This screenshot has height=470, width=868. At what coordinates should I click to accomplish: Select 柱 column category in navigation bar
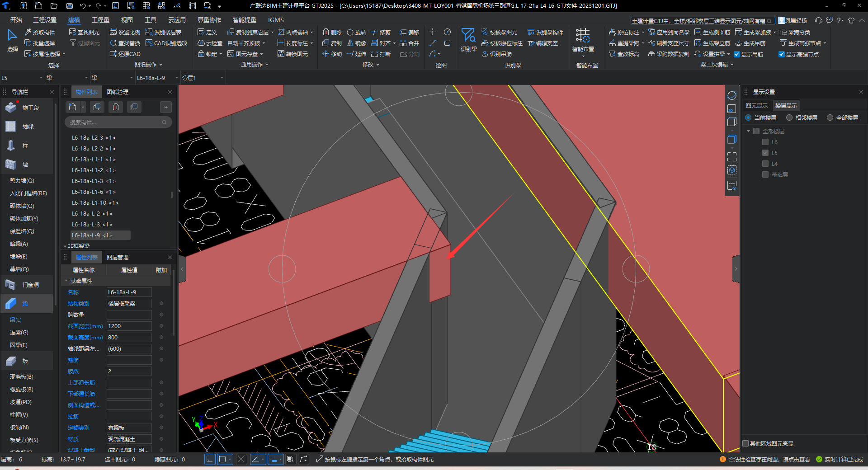coord(26,146)
